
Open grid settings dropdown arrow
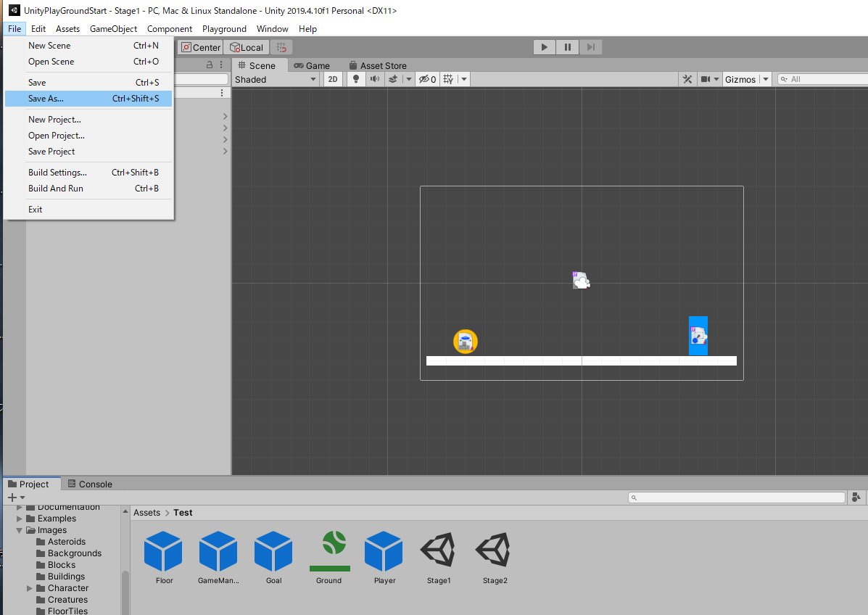coord(464,79)
